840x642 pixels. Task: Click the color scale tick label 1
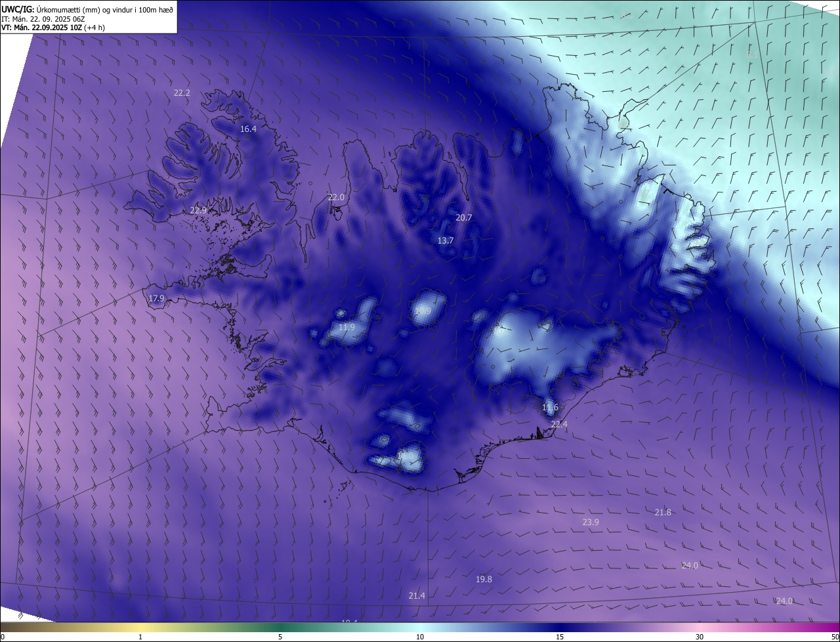click(x=140, y=637)
